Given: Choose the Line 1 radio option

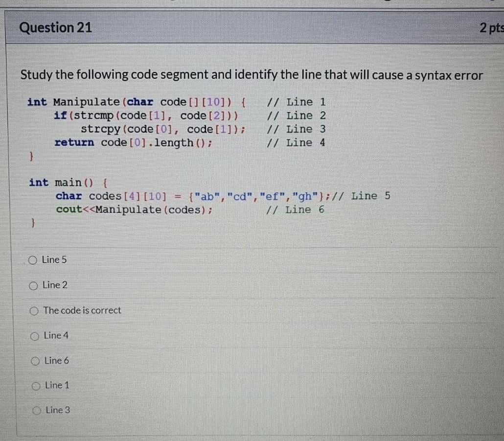Looking at the screenshot, I should tap(36, 386).
